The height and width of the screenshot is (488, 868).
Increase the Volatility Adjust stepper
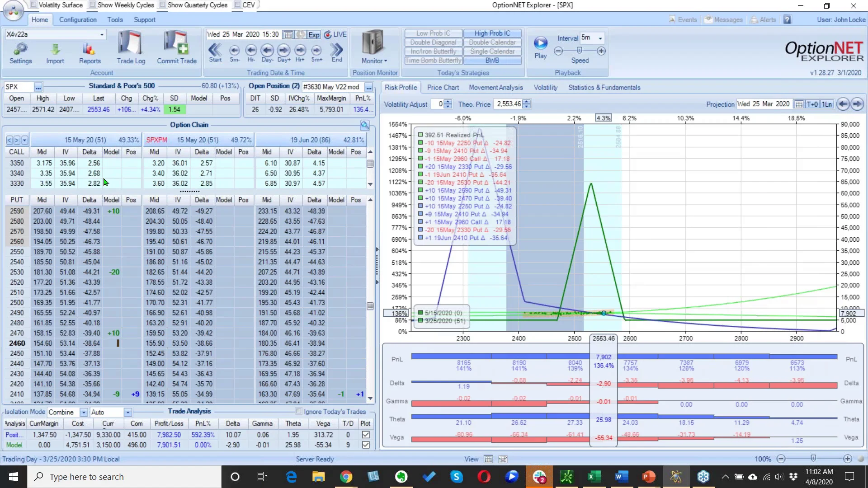(x=448, y=102)
